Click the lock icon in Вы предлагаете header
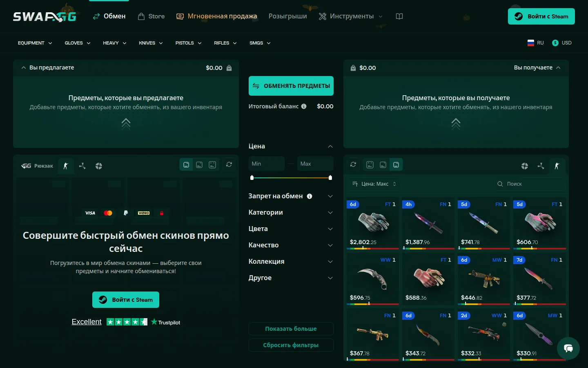588x368 pixels. (229, 68)
